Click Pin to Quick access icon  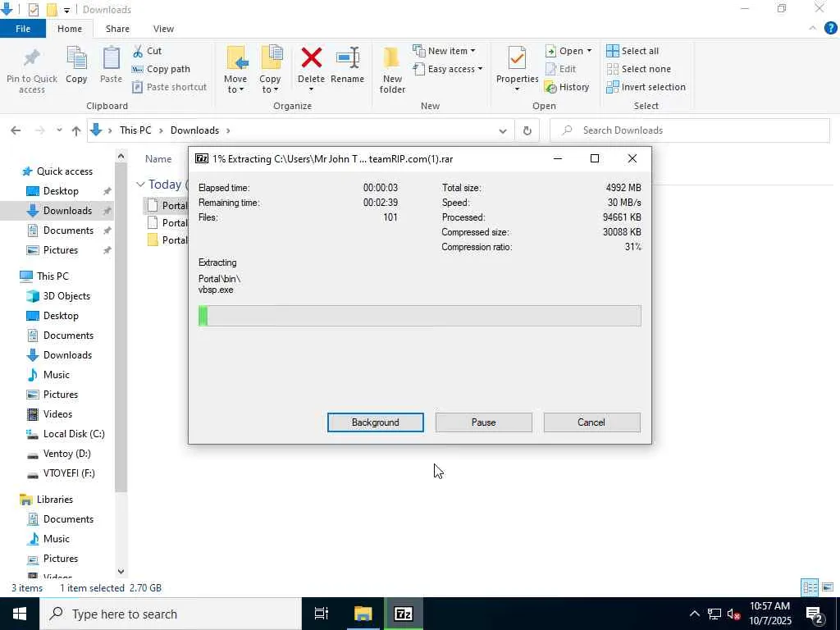[x=32, y=58]
